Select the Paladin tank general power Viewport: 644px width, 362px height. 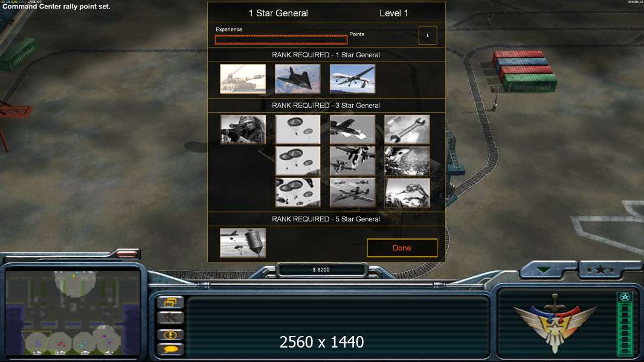coord(243,78)
